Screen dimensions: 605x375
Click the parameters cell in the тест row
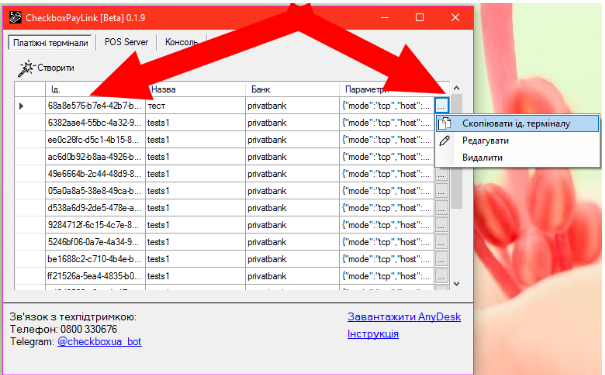387,105
